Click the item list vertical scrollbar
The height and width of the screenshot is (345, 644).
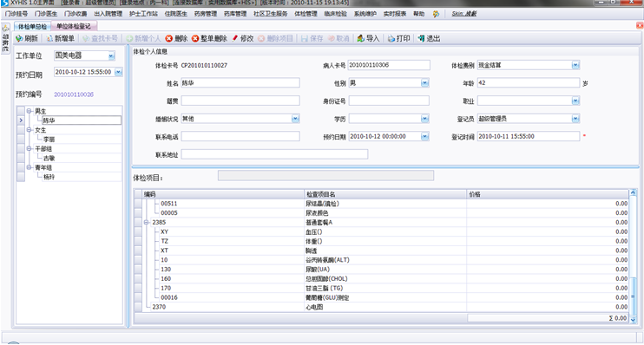(x=633, y=256)
